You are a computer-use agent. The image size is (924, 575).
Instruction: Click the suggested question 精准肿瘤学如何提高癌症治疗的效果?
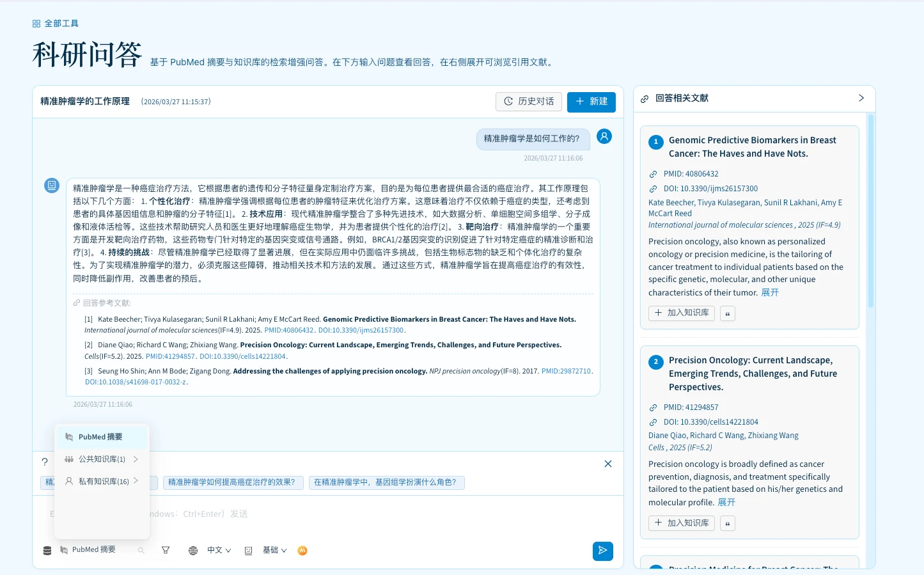(233, 482)
